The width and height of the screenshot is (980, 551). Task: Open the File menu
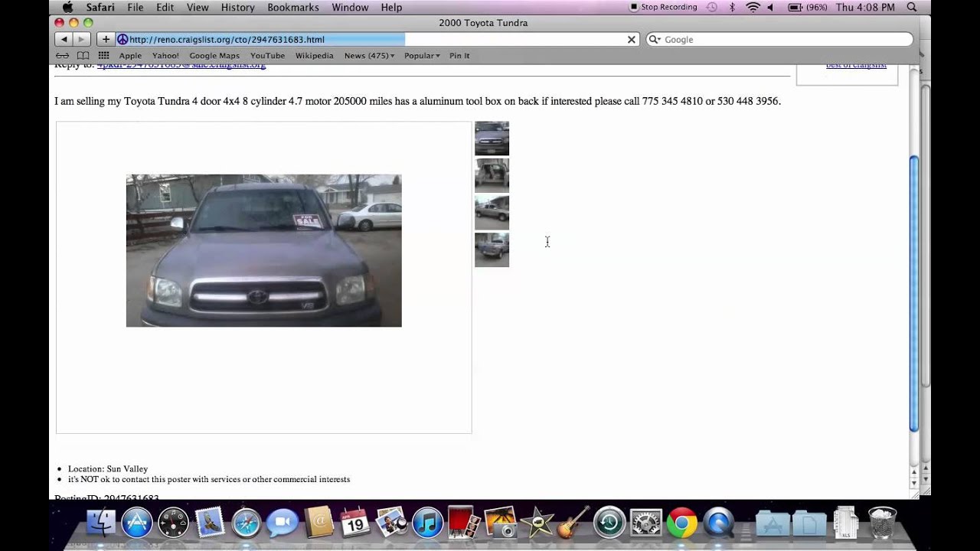tap(136, 7)
